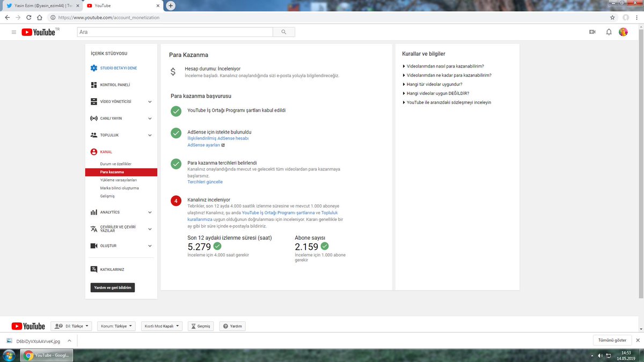
Task: Click the volume icon in system tray
Action: point(600,356)
